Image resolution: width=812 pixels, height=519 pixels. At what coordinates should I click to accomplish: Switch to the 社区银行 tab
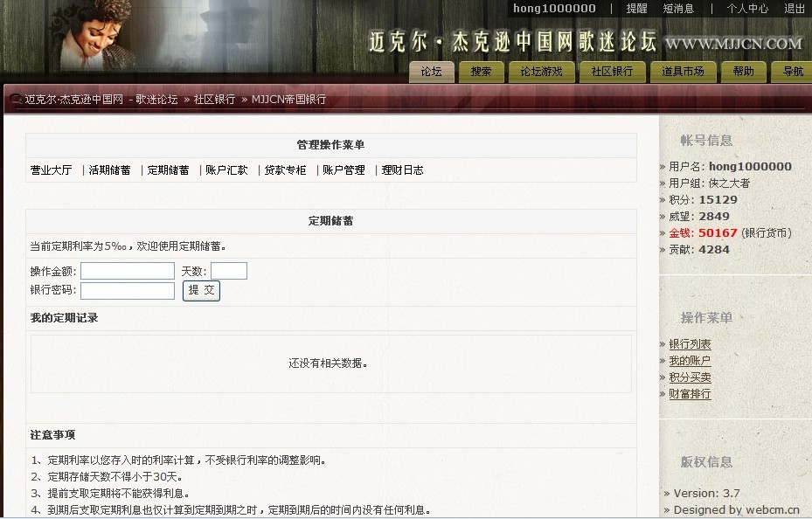click(611, 72)
